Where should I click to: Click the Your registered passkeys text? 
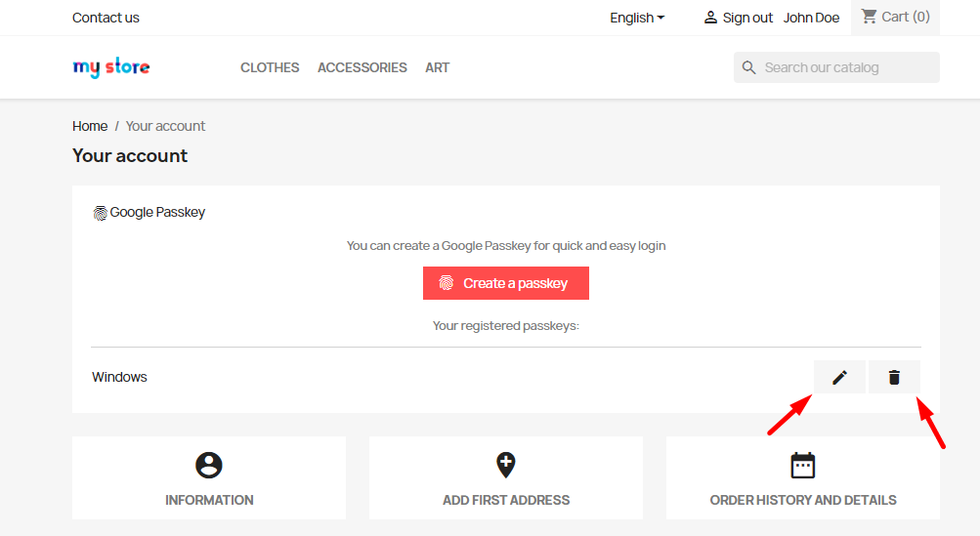pyautogui.click(x=505, y=325)
